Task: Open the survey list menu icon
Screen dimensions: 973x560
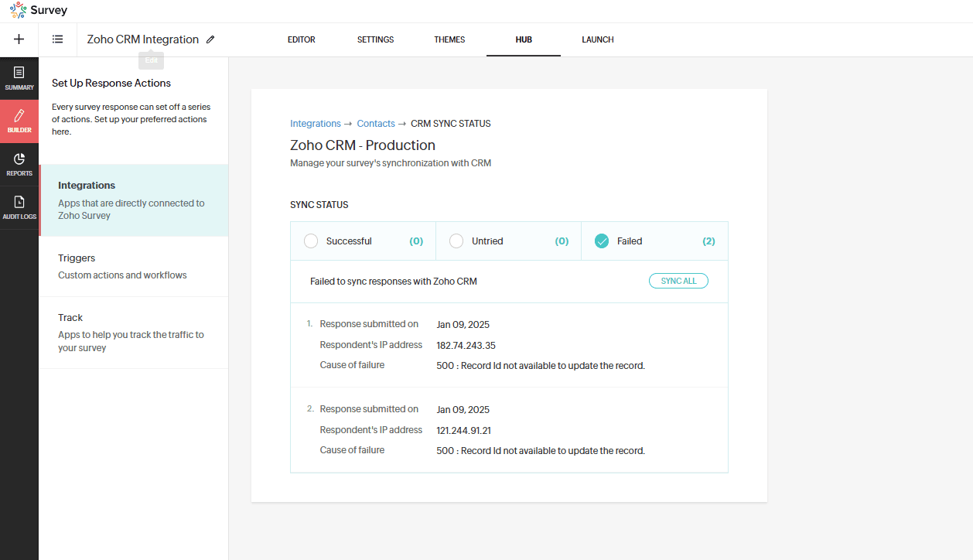Action: [x=58, y=39]
